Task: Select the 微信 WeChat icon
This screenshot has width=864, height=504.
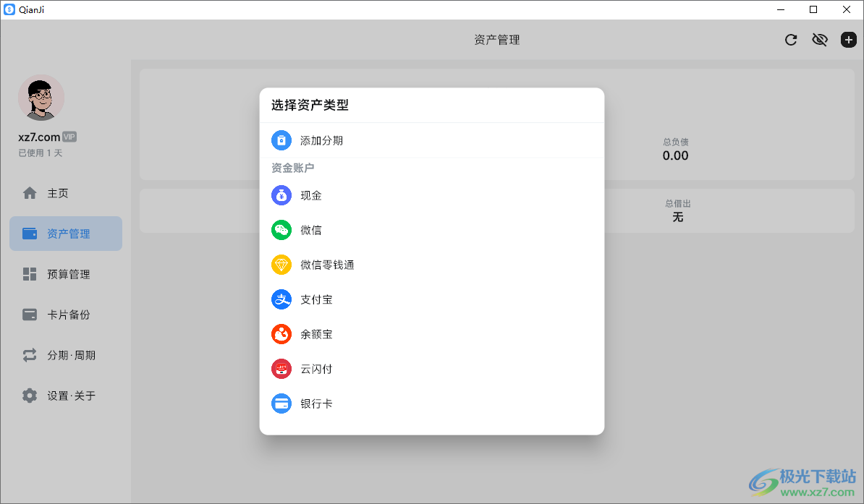Action: pos(281,230)
